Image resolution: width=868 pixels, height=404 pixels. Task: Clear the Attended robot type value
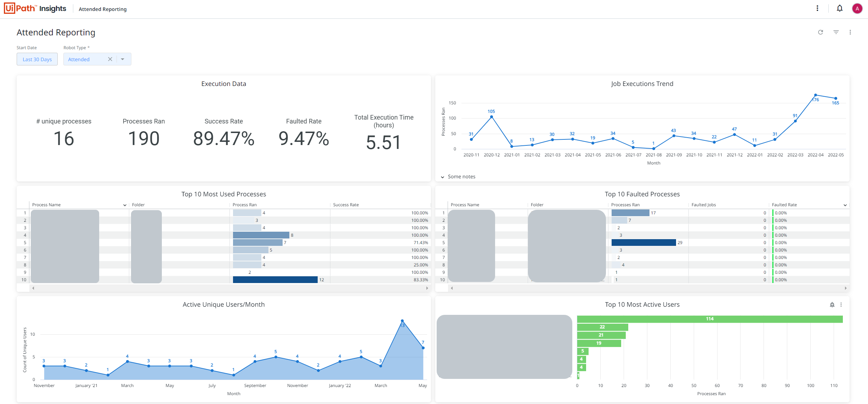click(x=110, y=59)
